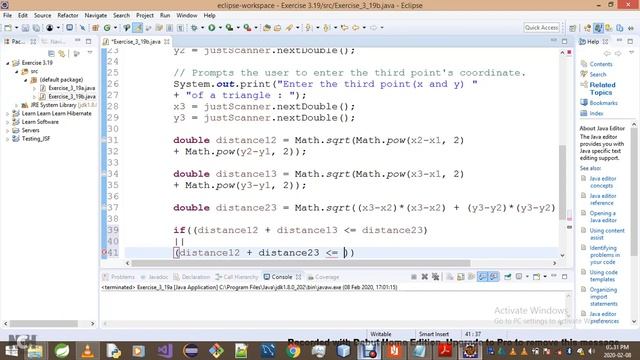
Task: Expand JRE System Library node
Action: click(x=16, y=105)
